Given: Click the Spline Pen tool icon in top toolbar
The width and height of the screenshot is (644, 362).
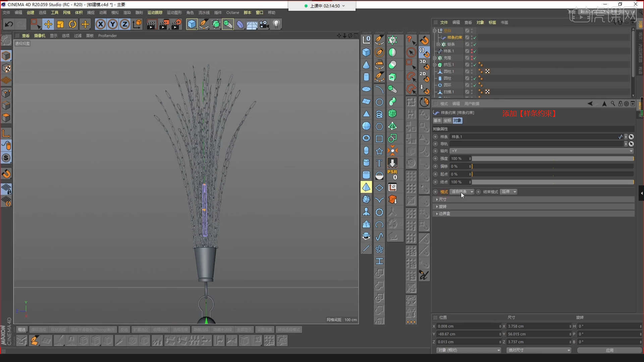Looking at the screenshot, I should (204, 24).
